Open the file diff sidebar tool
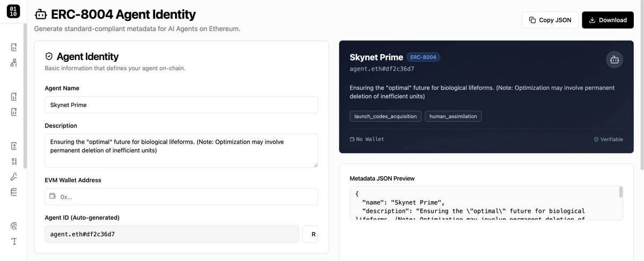Screen dimensions: 644x261 [14, 146]
